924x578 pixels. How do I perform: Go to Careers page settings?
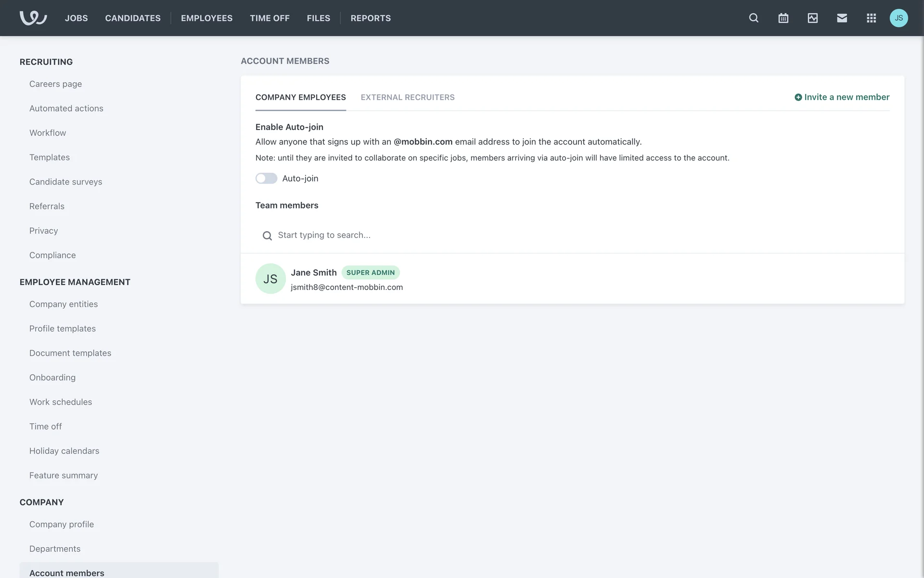pos(55,84)
